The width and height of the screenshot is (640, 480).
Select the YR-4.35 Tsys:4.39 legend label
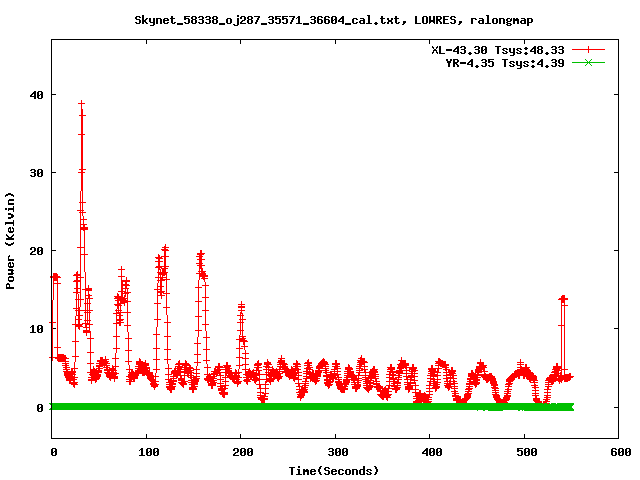pyautogui.click(x=505, y=63)
